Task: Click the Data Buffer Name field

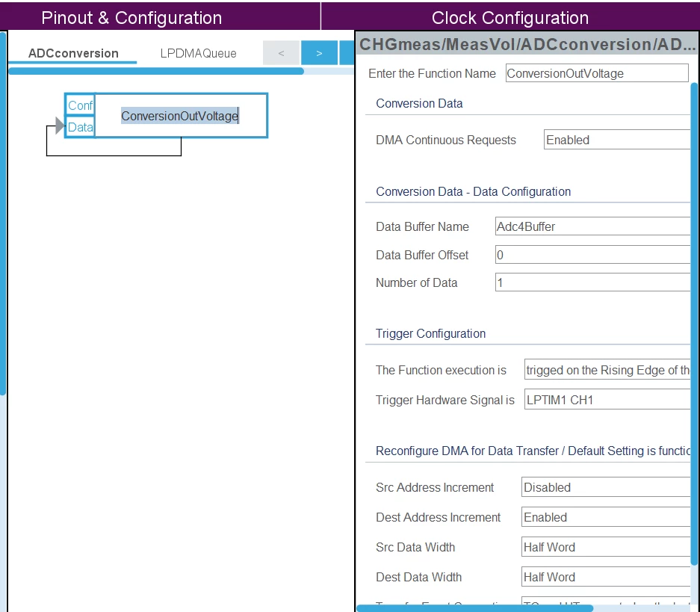Action: (593, 226)
